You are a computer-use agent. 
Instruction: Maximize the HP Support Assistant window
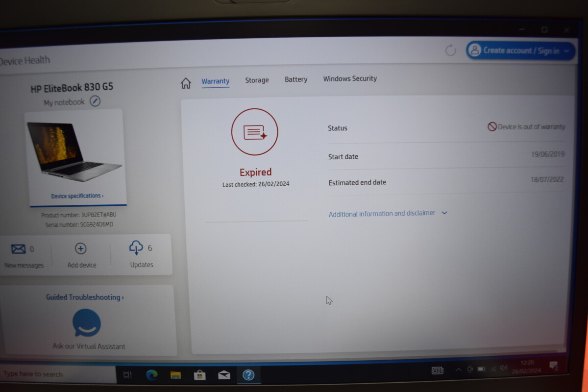coord(544,30)
